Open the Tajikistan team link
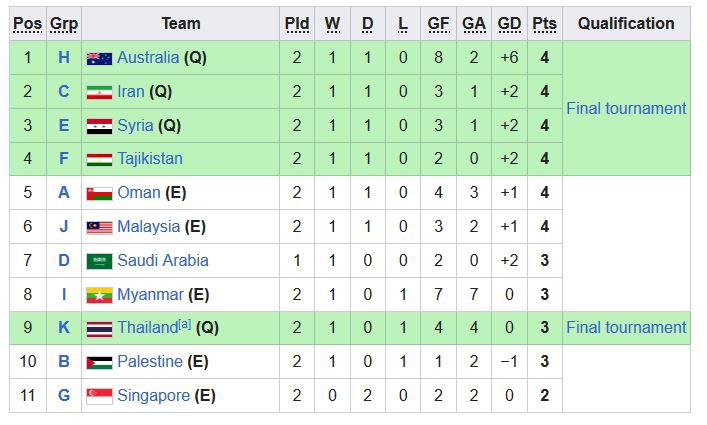This screenshot has height=425, width=707. coord(150,159)
